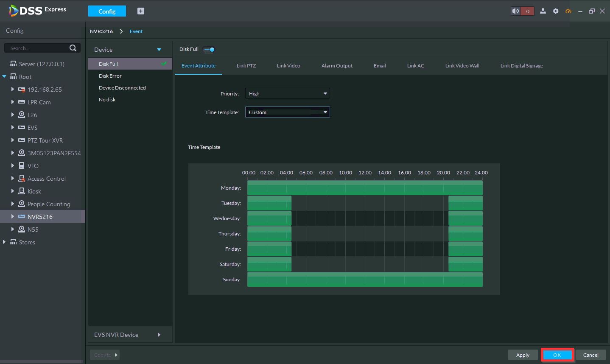610x364 pixels.
Task: Expand the People Counting tree node
Action: coord(13,204)
